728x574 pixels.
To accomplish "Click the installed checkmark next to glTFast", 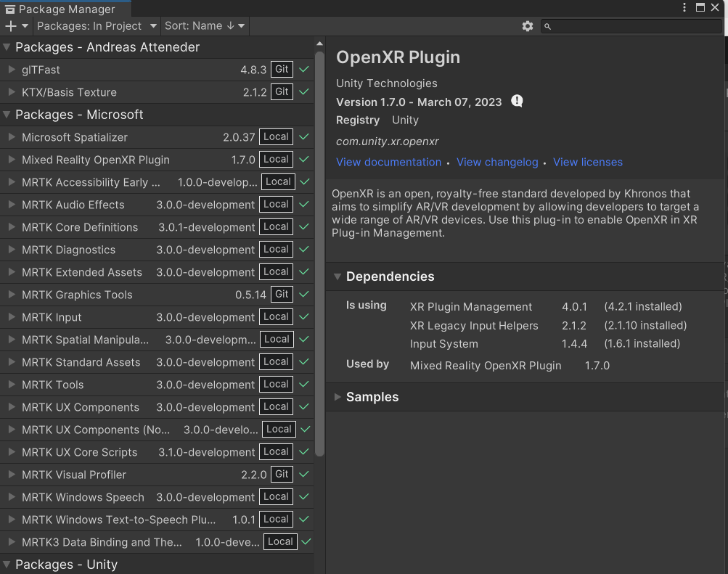I will pyautogui.click(x=303, y=69).
